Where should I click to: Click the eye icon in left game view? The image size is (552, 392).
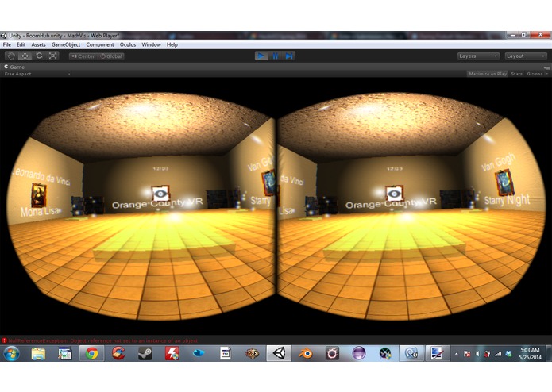(x=160, y=194)
